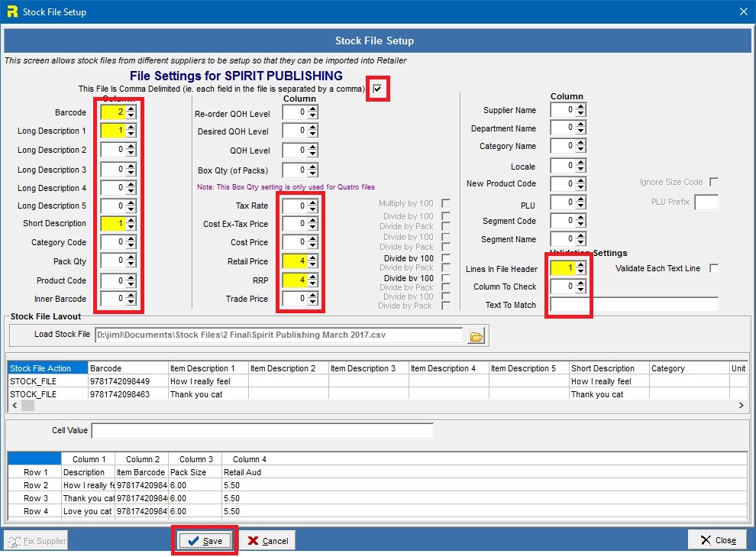756x557 pixels.
Task: Increase the Barcode column number
Action: point(131,109)
